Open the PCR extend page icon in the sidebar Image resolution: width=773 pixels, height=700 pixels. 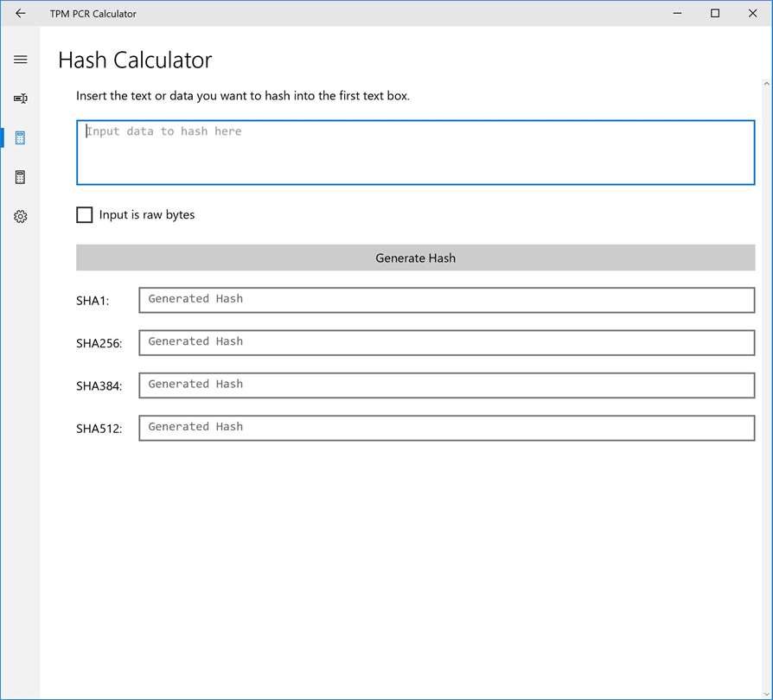point(20,99)
